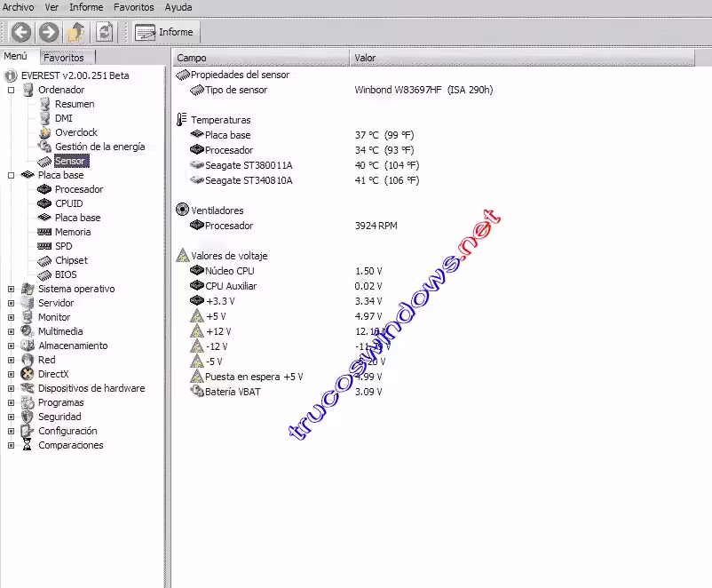This screenshot has width=712, height=588.
Task: Click the Procesador chip icon in tree
Action: tap(44, 189)
